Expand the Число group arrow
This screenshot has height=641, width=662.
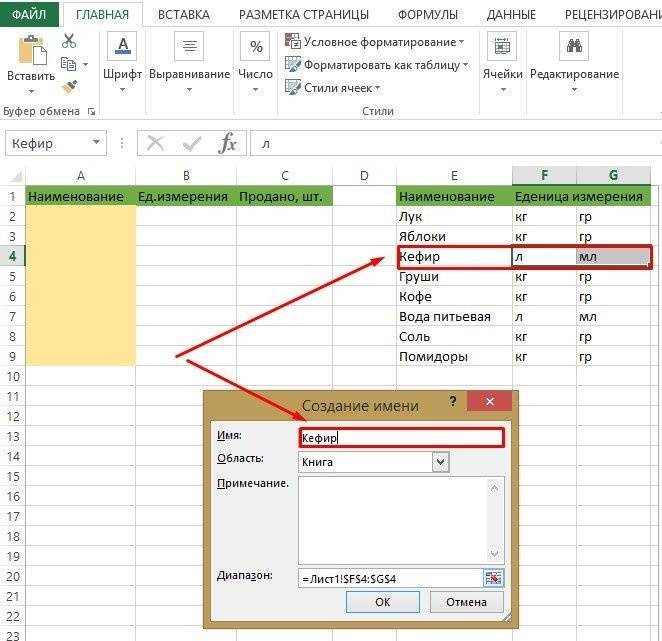point(255,90)
